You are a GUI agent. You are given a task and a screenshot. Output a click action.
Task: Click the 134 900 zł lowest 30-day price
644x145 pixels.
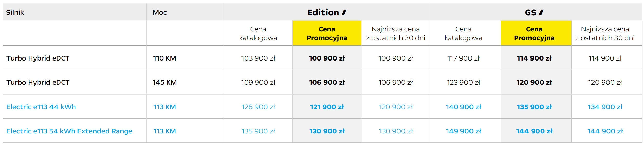pos(605,107)
